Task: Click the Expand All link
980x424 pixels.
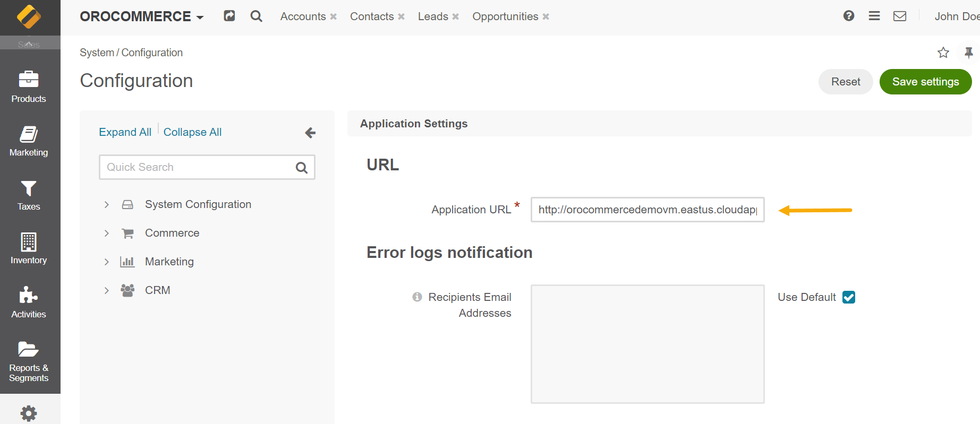Action: (x=125, y=132)
